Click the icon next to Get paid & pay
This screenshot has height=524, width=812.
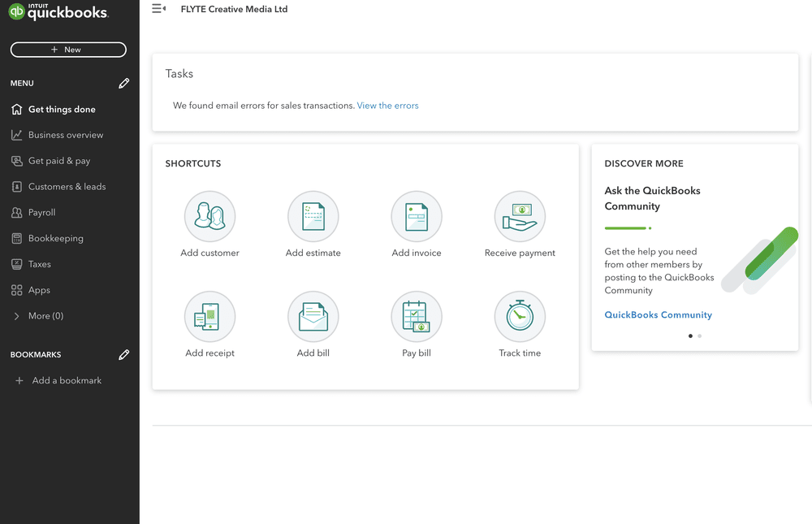pos(16,161)
